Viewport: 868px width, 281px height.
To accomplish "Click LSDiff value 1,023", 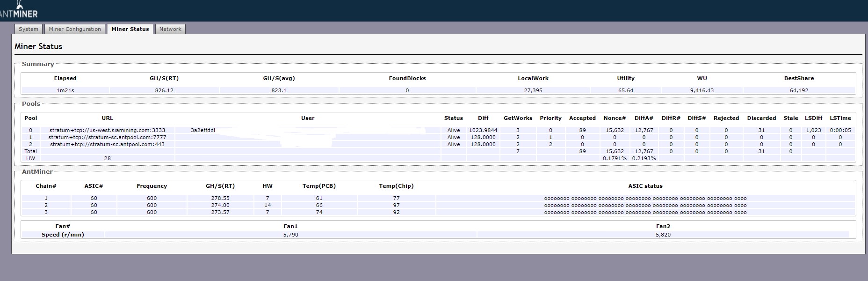I will point(814,130).
